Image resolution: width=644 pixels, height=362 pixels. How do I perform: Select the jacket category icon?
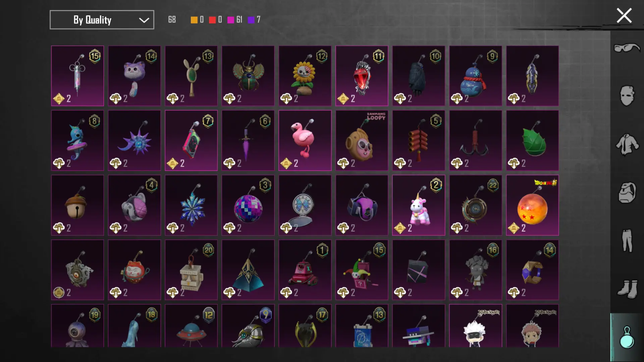coord(627,144)
